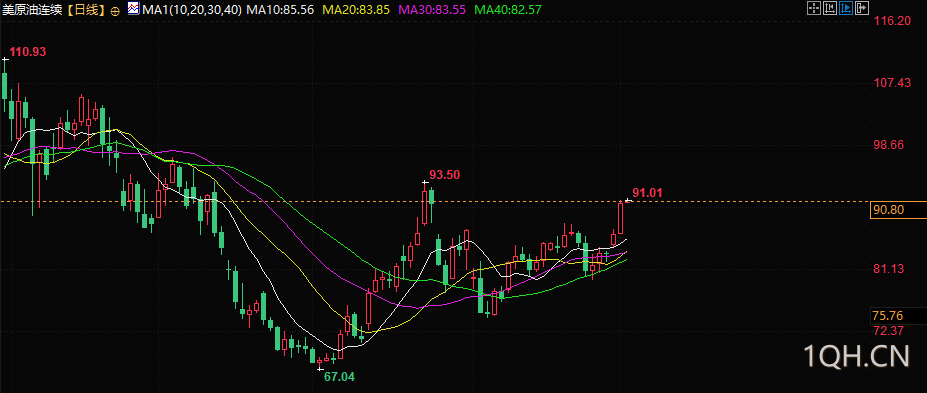Image resolution: width=927 pixels, height=393 pixels.
Task: Click the 107.43 axis price label
Action: pyautogui.click(x=893, y=83)
